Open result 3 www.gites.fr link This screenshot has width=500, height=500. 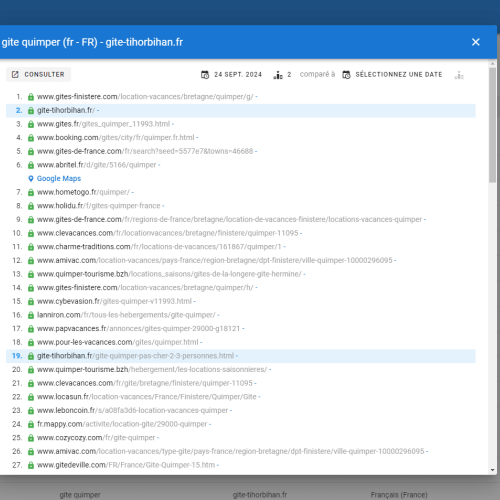[x=103, y=124]
